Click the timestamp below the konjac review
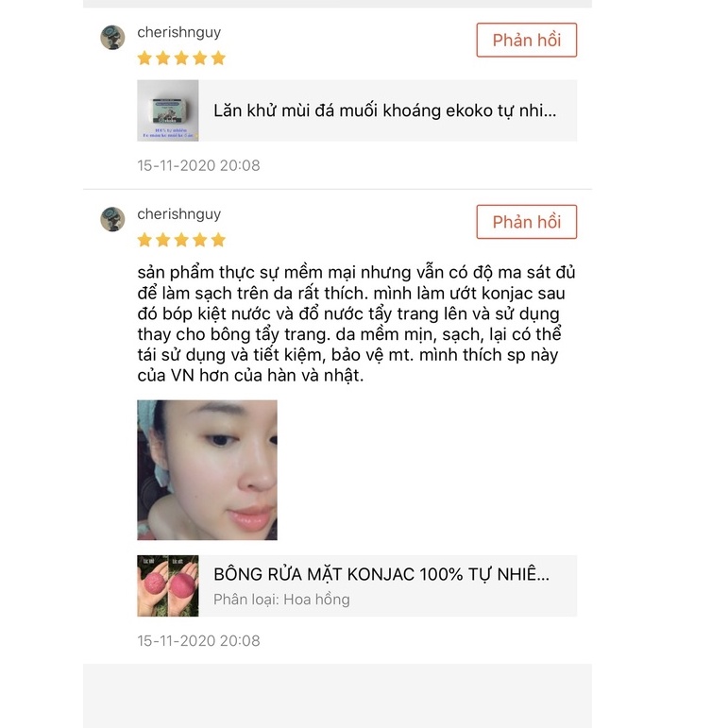The width and height of the screenshot is (728, 728). [198, 641]
